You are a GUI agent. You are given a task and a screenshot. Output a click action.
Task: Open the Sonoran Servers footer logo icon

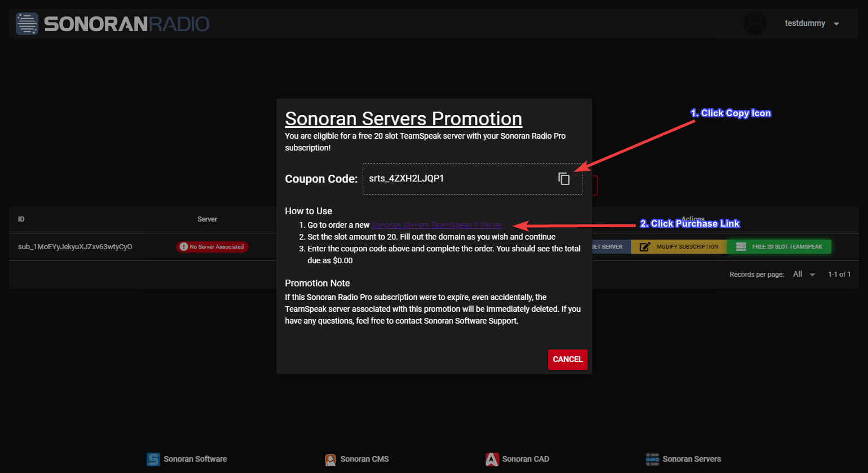(653, 459)
